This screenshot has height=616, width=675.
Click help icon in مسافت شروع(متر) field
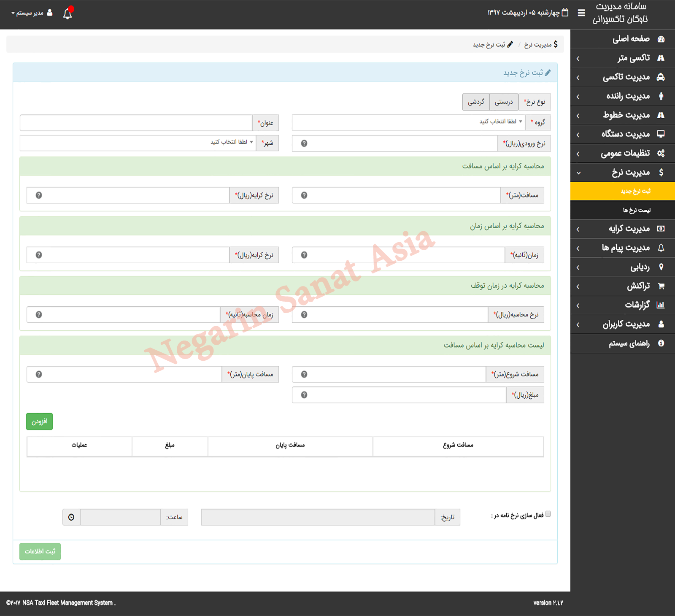pos(304,375)
